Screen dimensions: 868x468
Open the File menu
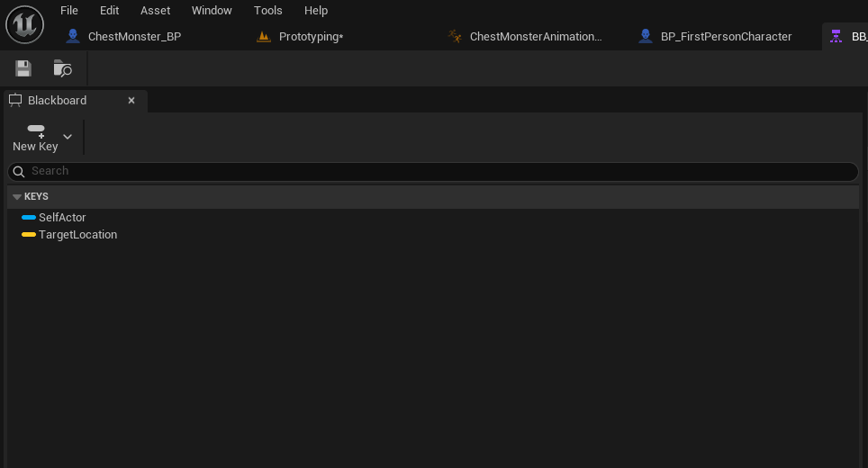click(69, 11)
